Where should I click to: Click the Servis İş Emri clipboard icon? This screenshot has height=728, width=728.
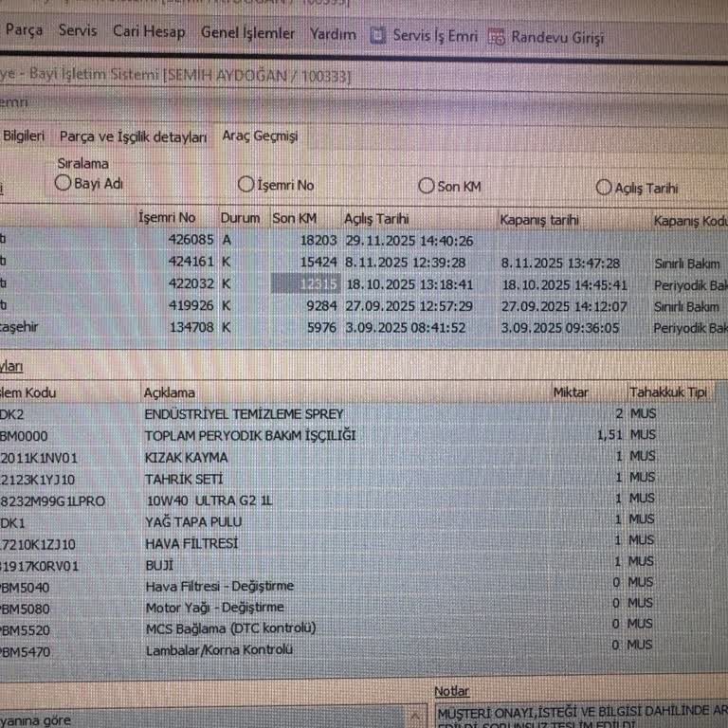pos(377,35)
